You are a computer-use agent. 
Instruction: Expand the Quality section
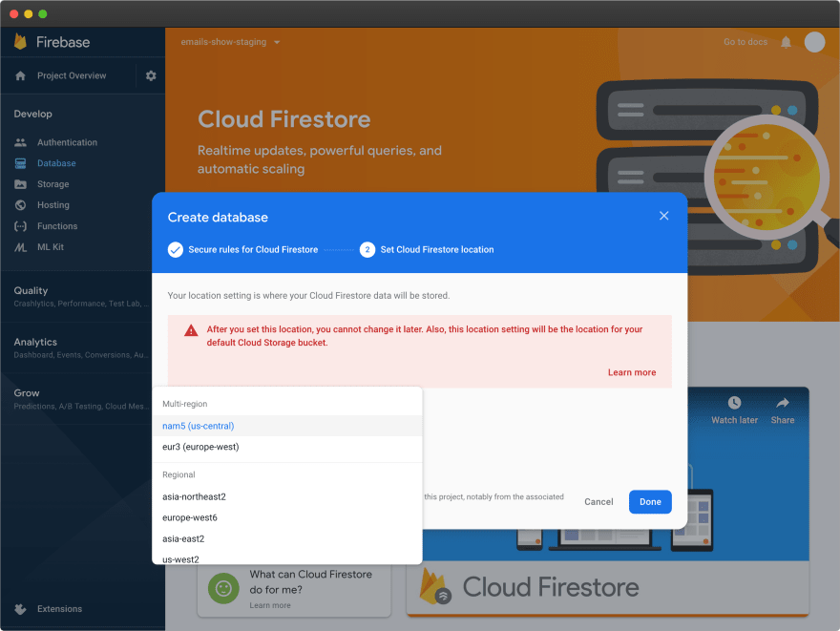click(82, 296)
